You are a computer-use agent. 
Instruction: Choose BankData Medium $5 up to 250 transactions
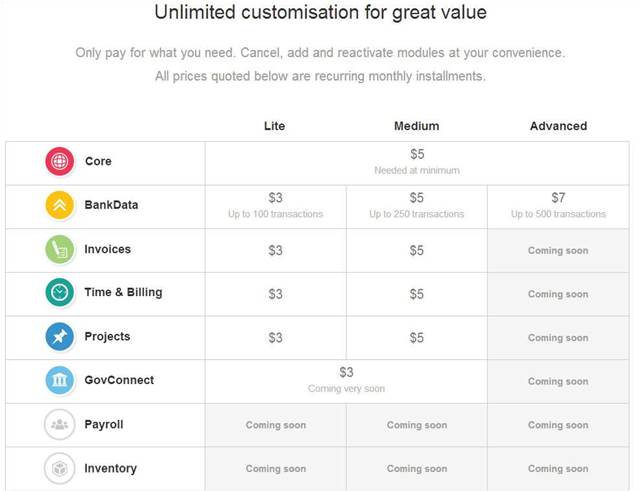point(417,207)
